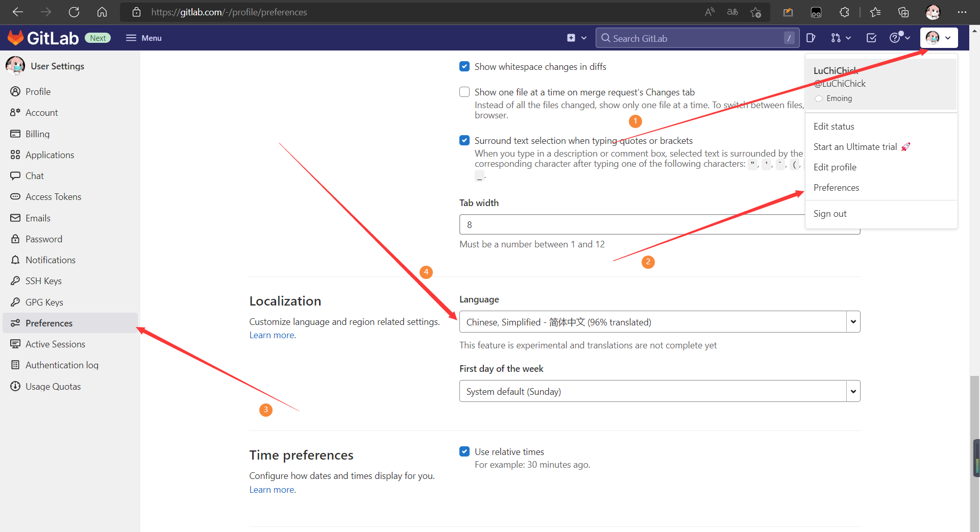Click the GitLab logo
The image size is (980, 532).
43,38
